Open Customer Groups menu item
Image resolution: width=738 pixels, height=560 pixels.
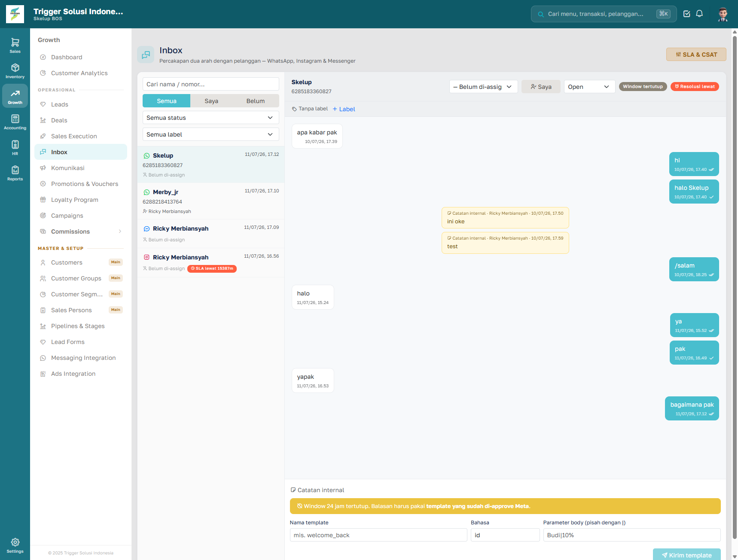pos(81,278)
